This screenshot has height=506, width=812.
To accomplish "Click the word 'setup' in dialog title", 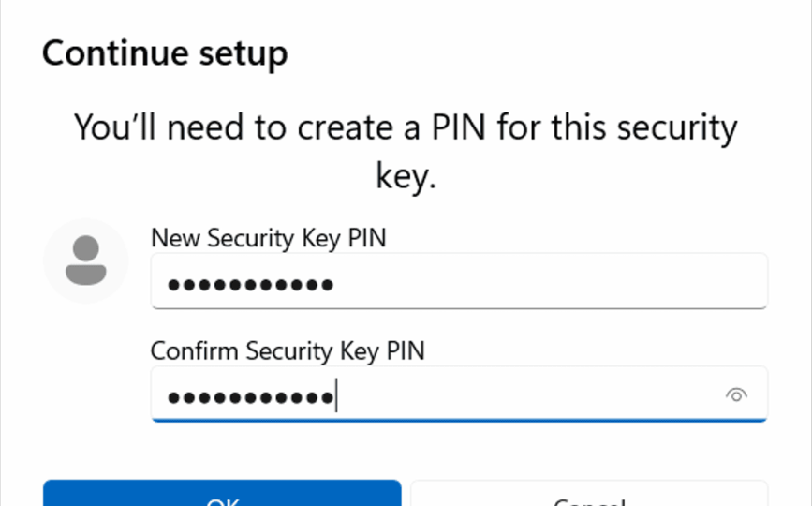I will (242, 53).
